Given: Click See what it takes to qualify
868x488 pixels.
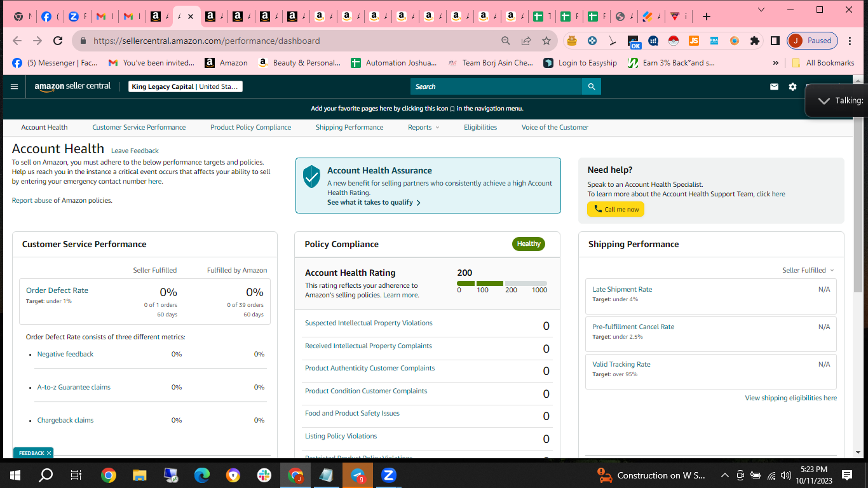Looking at the screenshot, I should 374,202.
